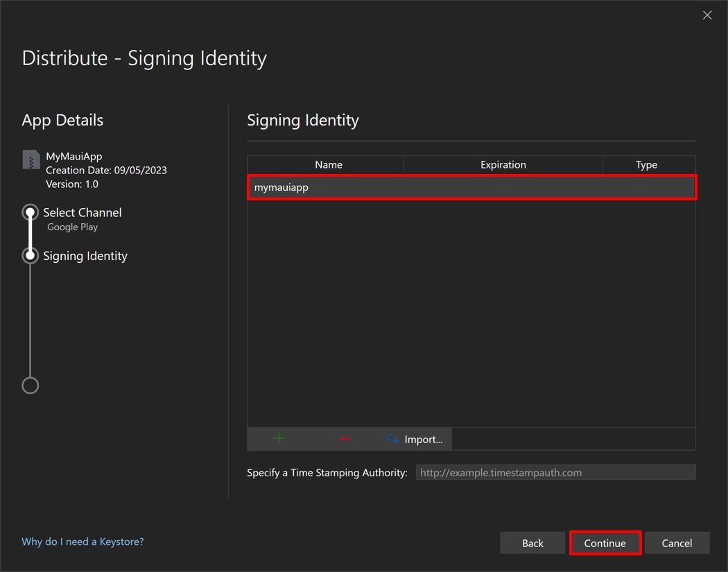The image size is (728, 572).
Task: Open the Why do I need a Keystore link
Action: tap(82, 541)
